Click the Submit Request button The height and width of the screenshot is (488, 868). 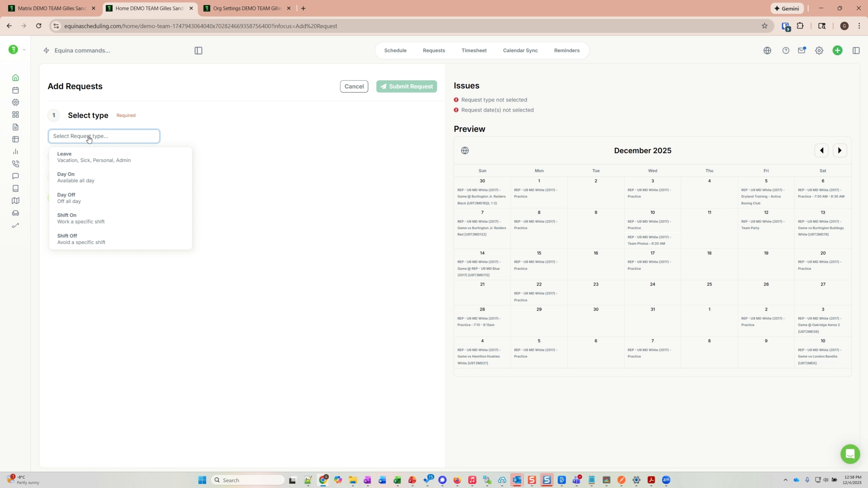coord(406,86)
